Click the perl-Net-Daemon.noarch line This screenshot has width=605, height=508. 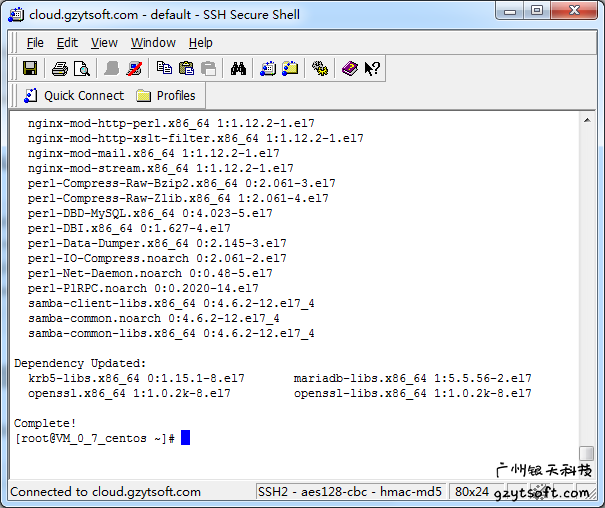(x=150, y=273)
